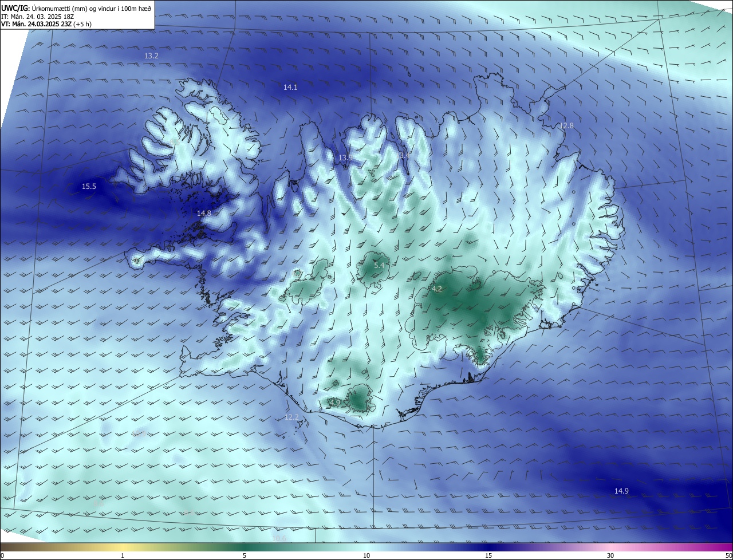Click the 0 tick on the color scale
The image size is (733, 560).
click(x=2, y=555)
